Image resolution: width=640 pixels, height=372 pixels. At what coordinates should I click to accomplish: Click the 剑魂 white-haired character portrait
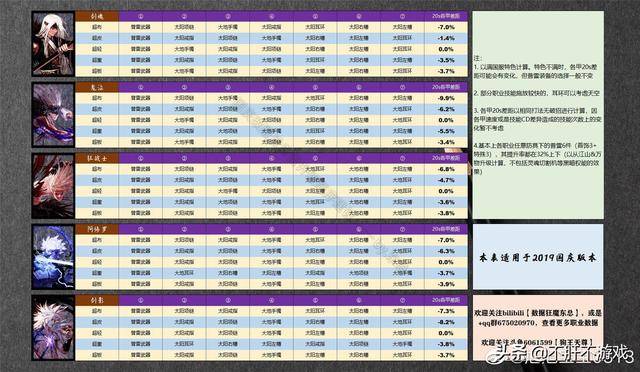click(53, 44)
